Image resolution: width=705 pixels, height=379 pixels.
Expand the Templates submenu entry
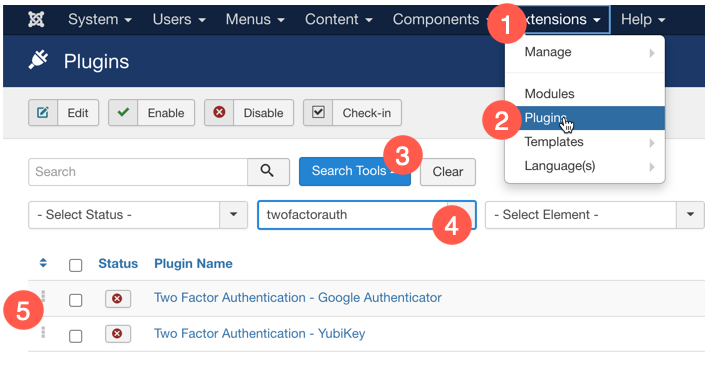585,142
